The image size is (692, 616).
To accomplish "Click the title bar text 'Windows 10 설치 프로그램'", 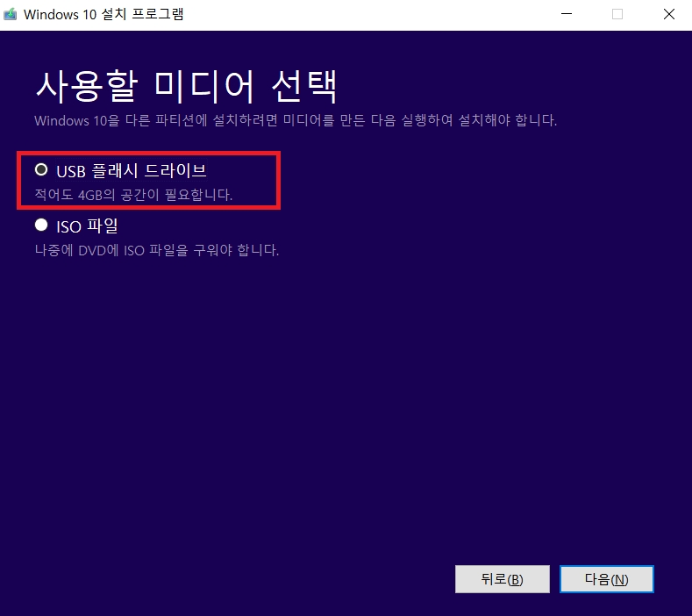I will click(x=103, y=14).
